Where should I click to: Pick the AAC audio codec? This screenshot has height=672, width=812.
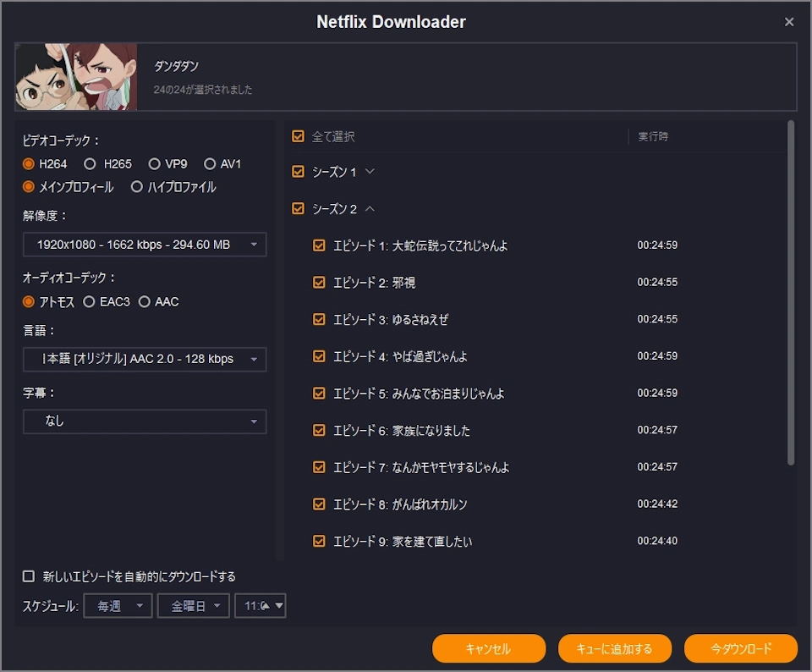[145, 301]
